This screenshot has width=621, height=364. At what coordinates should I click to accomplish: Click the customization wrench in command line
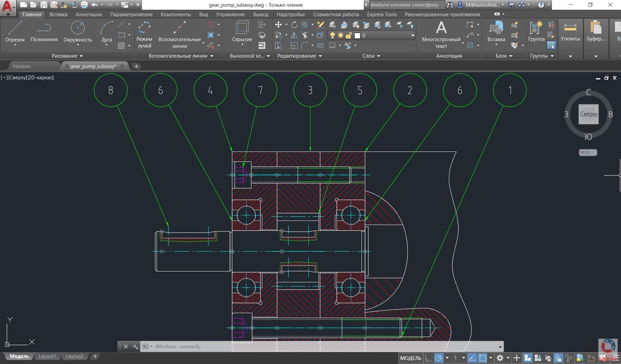[x=135, y=346]
